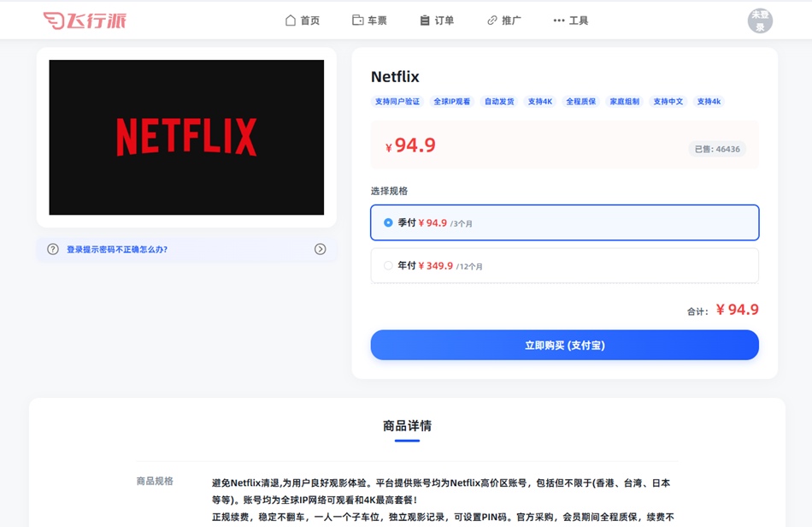Click the 支持同户验证 tag
The width and height of the screenshot is (812, 527).
pyautogui.click(x=397, y=102)
